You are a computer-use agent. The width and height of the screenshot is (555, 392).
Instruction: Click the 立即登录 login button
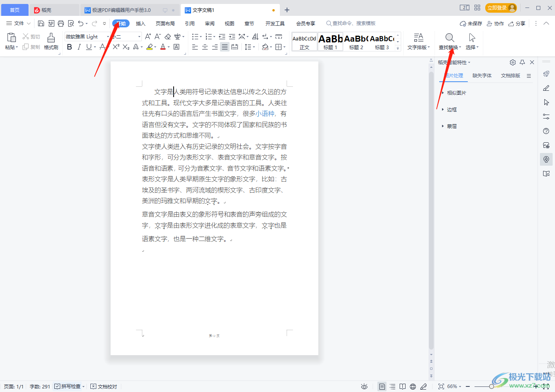501,8
